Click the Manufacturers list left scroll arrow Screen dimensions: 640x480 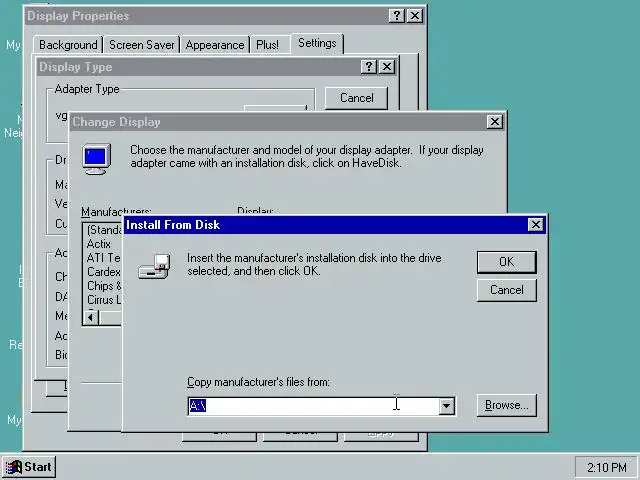91,317
